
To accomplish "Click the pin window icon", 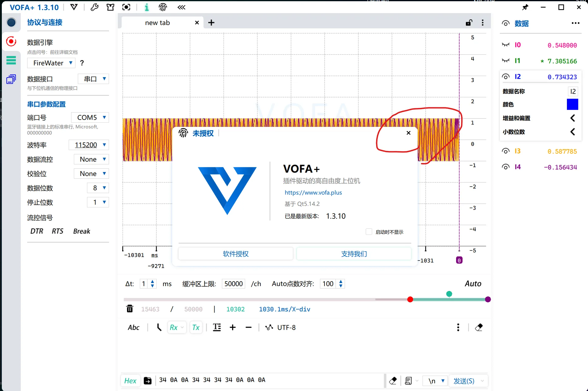I will pos(525,7).
